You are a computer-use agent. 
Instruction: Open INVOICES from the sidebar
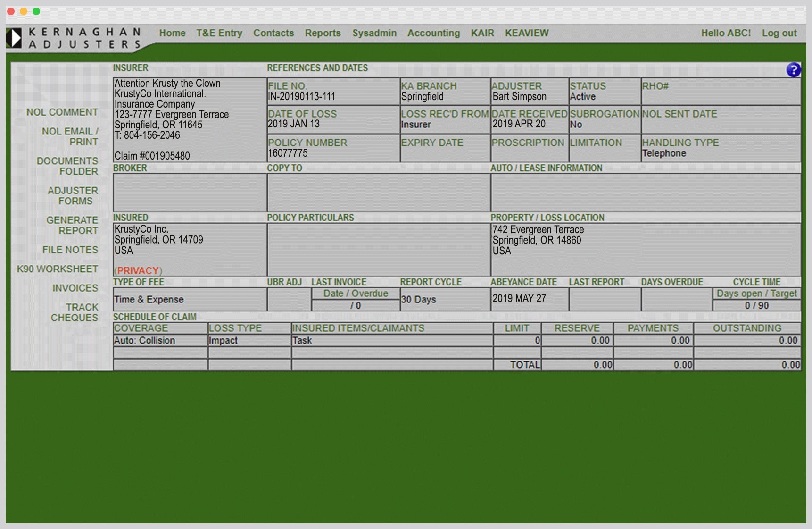coord(75,288)
